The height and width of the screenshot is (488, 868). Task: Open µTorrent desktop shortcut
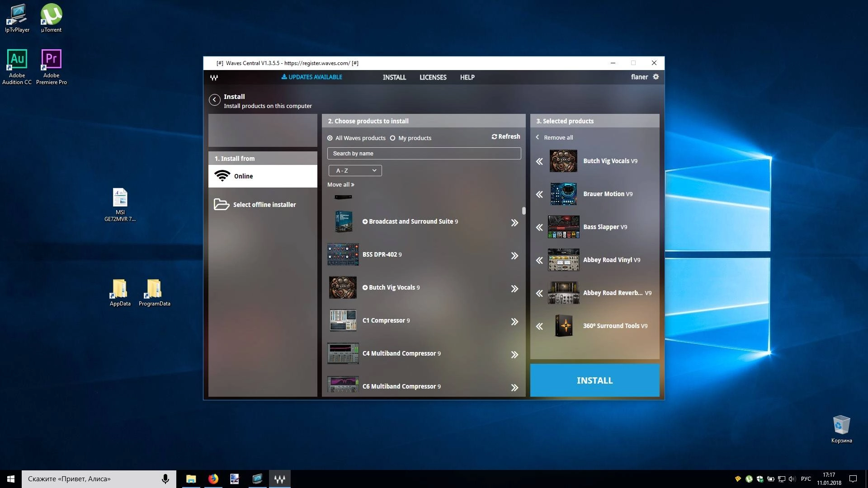51,18
